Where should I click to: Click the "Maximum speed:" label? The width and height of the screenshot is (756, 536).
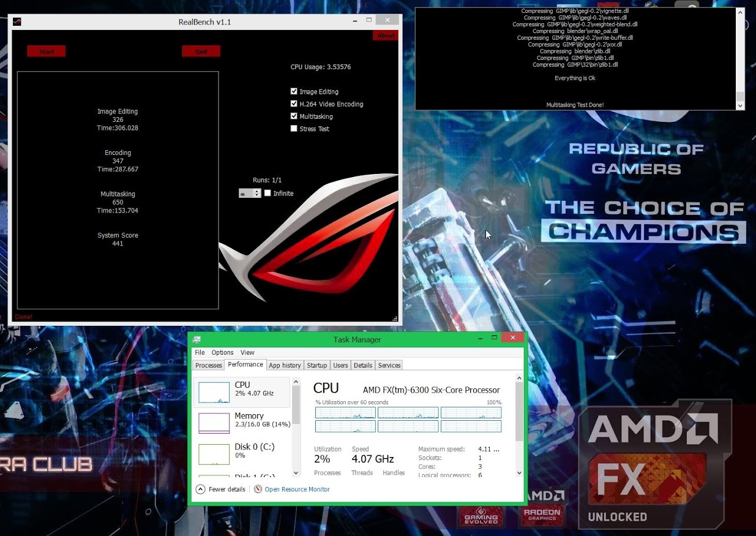pyautogui.click(x=441, y=449)
